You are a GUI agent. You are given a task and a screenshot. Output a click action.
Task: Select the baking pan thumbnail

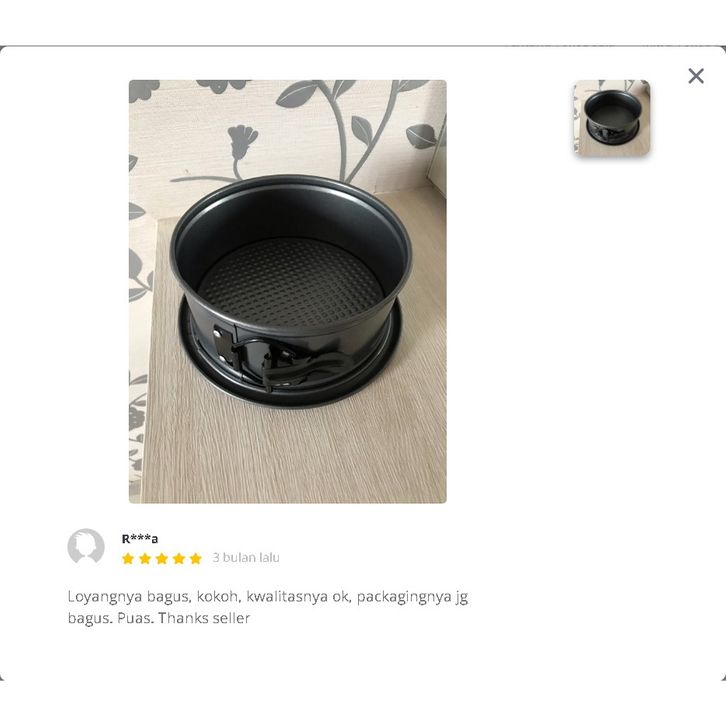611,118
